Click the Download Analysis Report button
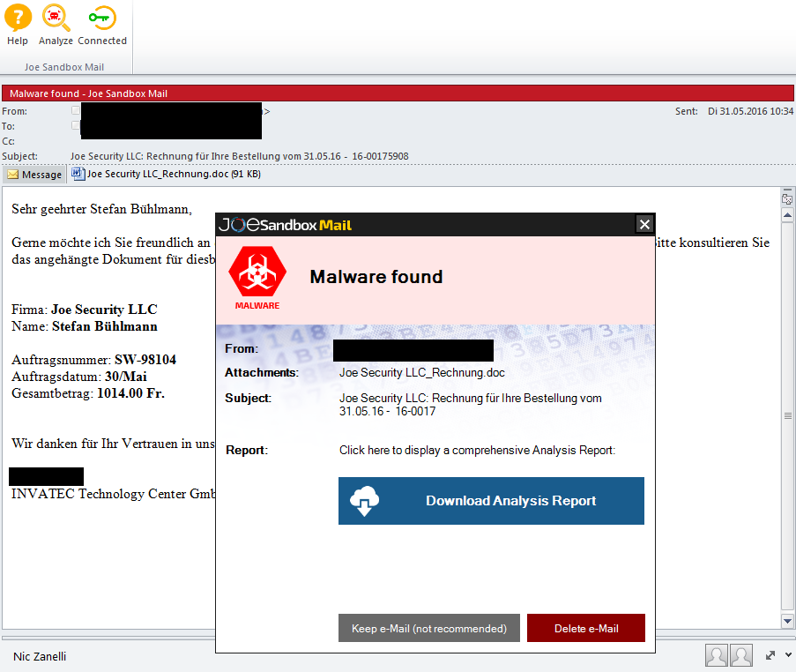This screenshot has width=796, height=672. 491,500
